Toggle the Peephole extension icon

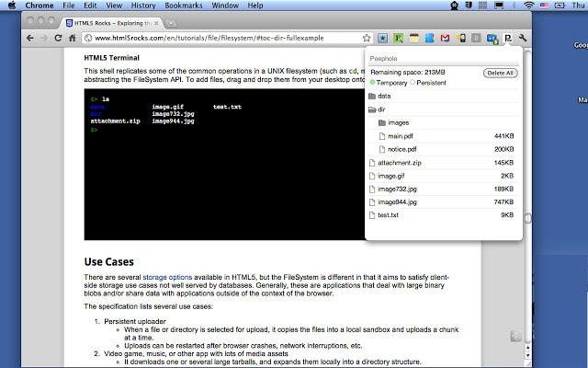[508, 38]
